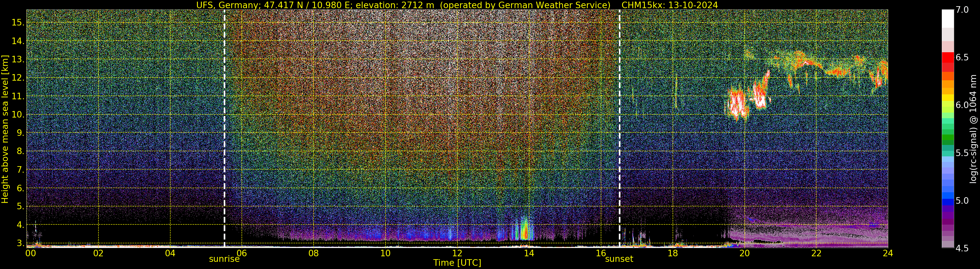Click the dashed white sunset line
980x269 pixels.
pos(619,129)
